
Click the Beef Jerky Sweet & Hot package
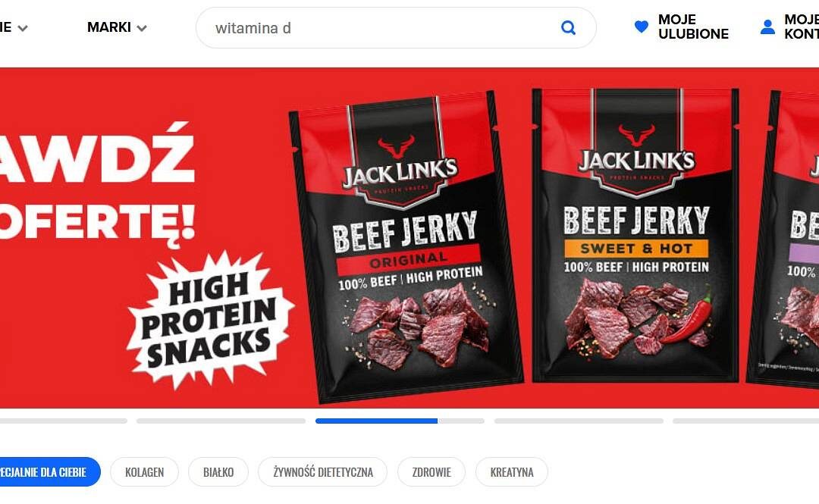coord(635,235)
